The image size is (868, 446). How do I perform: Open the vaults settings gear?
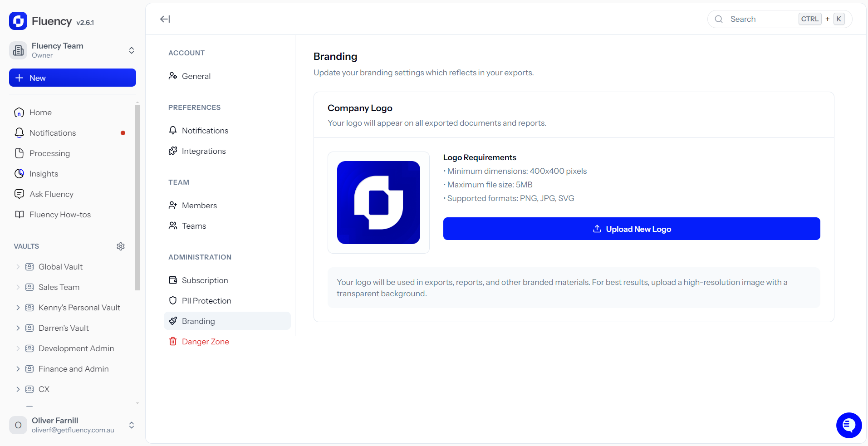tap(121, 246)
